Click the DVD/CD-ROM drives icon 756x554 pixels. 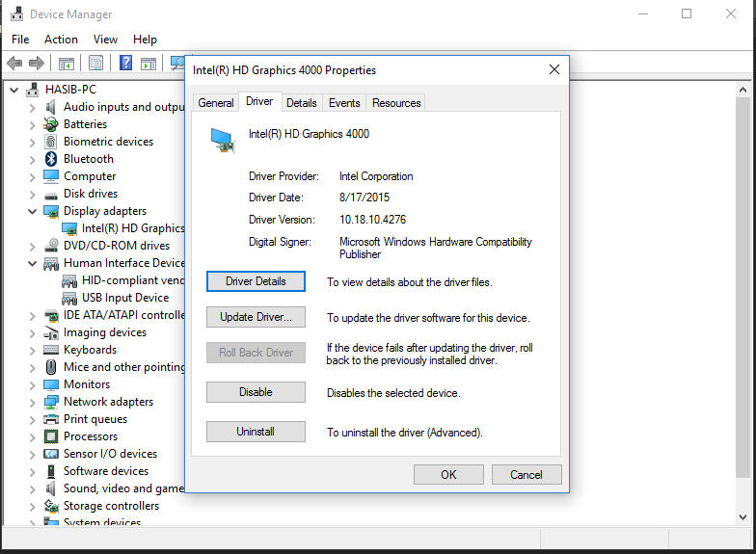click(x=51, y=246)
